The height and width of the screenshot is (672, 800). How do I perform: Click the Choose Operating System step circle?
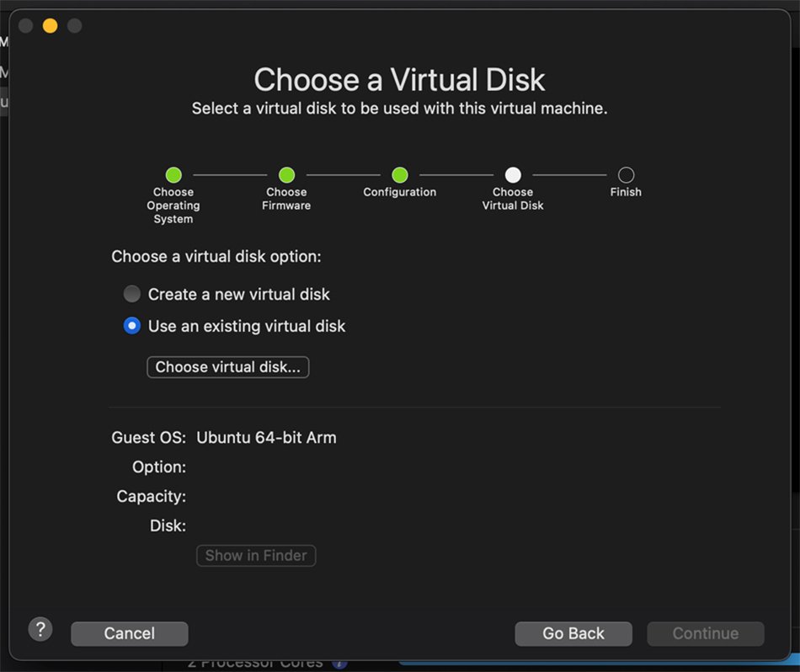coord(173,175)
